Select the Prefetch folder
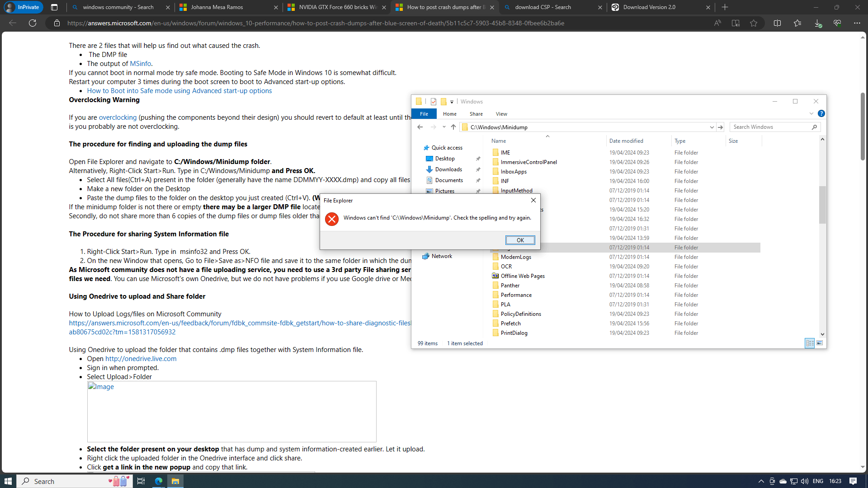This screenshot has width=868, height=488. [x=510, y=324]
